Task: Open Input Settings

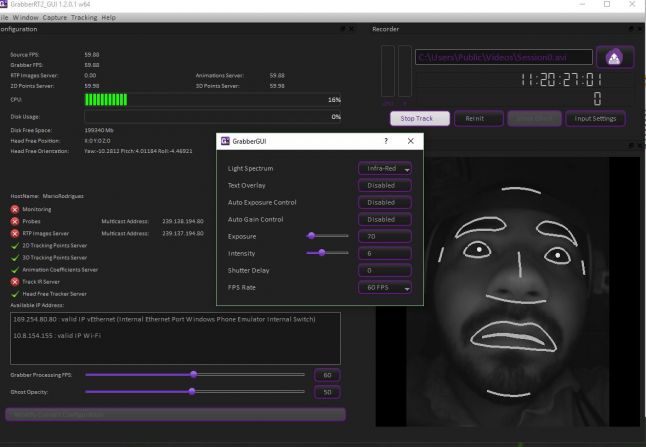Action: point(595,118)
